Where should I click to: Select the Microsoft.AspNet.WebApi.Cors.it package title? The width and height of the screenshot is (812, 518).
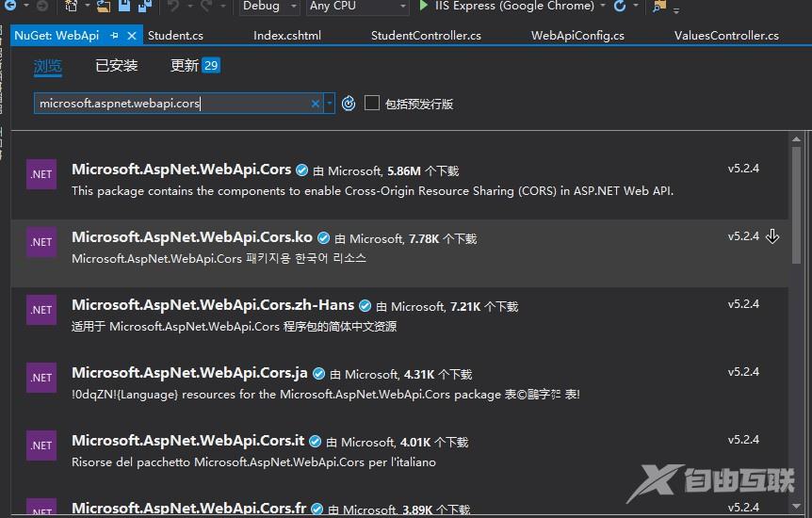tap(188, 441)
